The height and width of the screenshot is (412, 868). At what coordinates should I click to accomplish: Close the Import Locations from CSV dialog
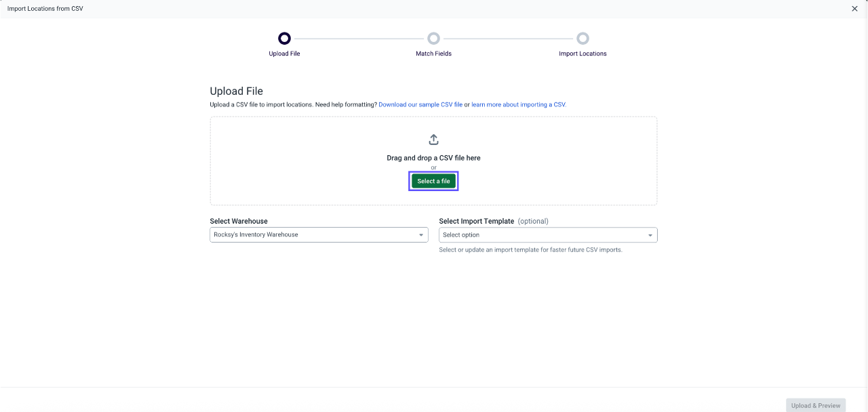tap(854, 9)
